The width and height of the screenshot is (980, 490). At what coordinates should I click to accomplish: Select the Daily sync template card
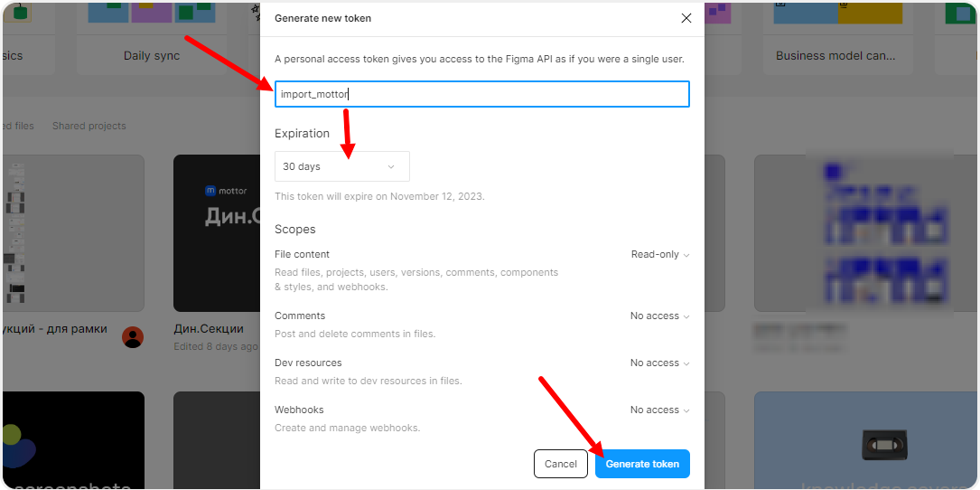click(x=152, y=38)
